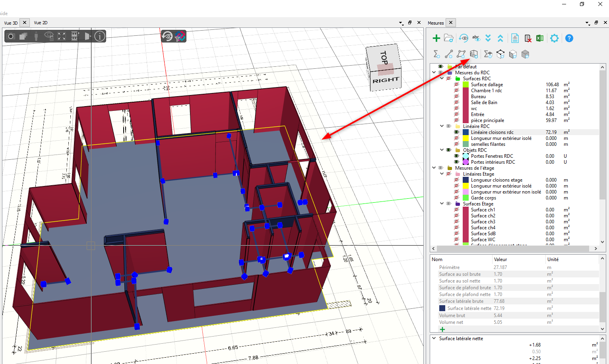Click the white cube face add icon
609x364 pixels.
[513, 54]
